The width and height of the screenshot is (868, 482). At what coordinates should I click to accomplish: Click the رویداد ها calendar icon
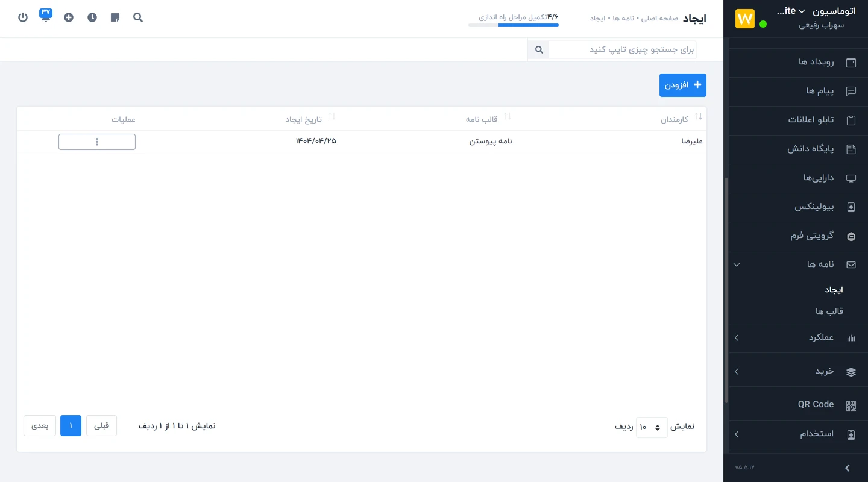[x=851, y=62]
